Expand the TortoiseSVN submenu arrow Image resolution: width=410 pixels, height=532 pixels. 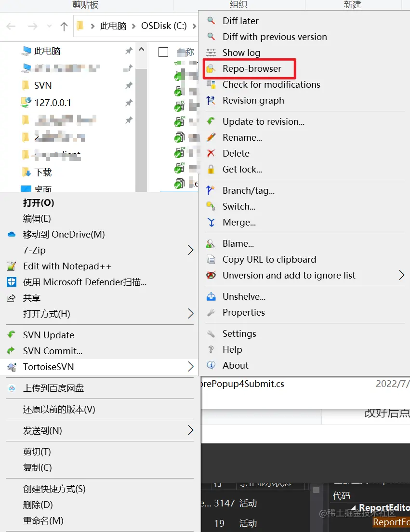[x=191, y=366]
